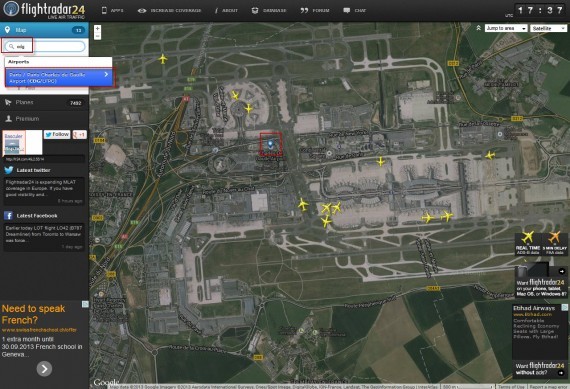Screen dimensions: 570x389
Task: Click the round arrow button in French ad
Action: tap(44, 369)
